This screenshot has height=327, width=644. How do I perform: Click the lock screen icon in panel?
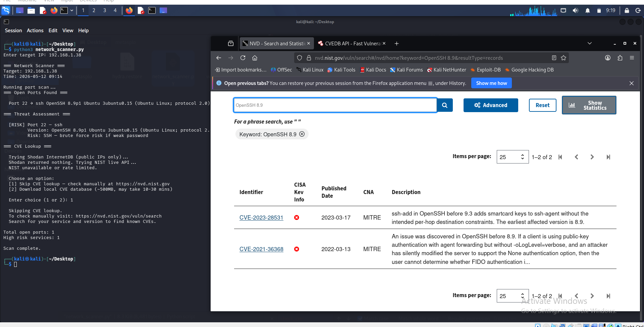(627, 10)
